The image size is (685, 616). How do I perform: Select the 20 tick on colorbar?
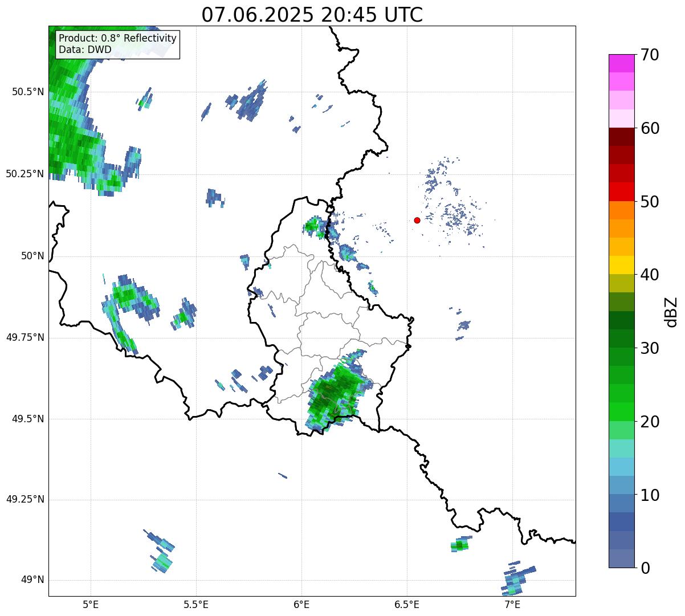650,422
